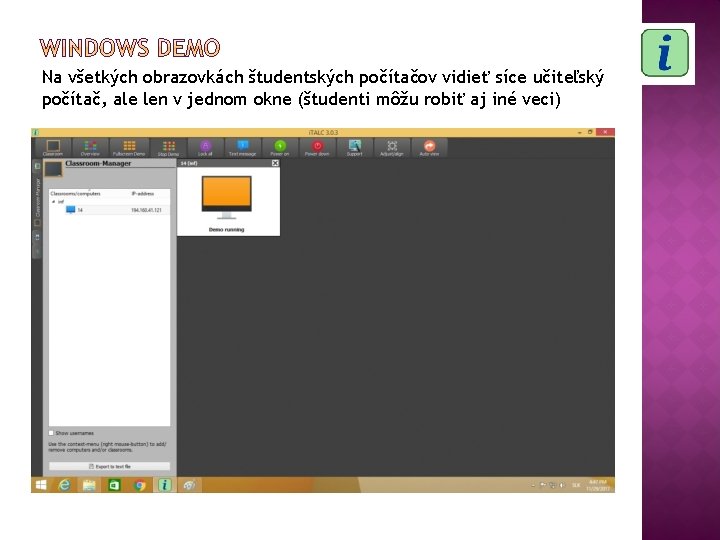Click the last taskbar application icon

pyautogui.click(x=189, y=485)
